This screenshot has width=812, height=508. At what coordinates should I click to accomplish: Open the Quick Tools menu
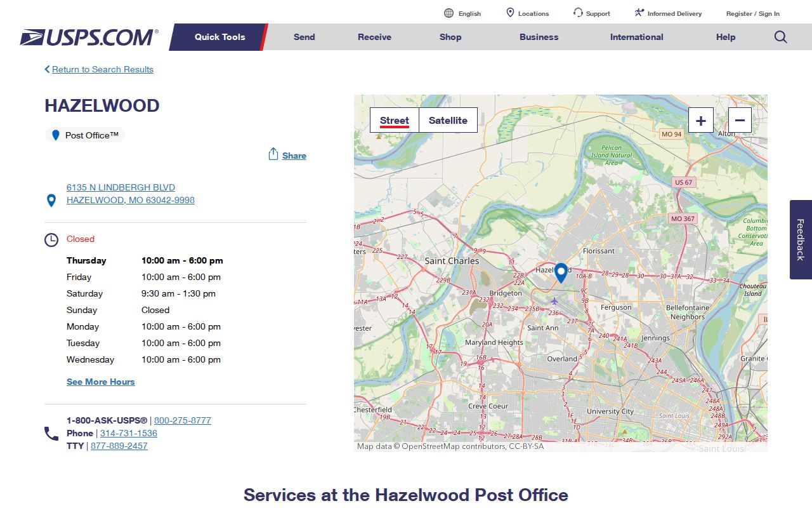coord(219,37)
